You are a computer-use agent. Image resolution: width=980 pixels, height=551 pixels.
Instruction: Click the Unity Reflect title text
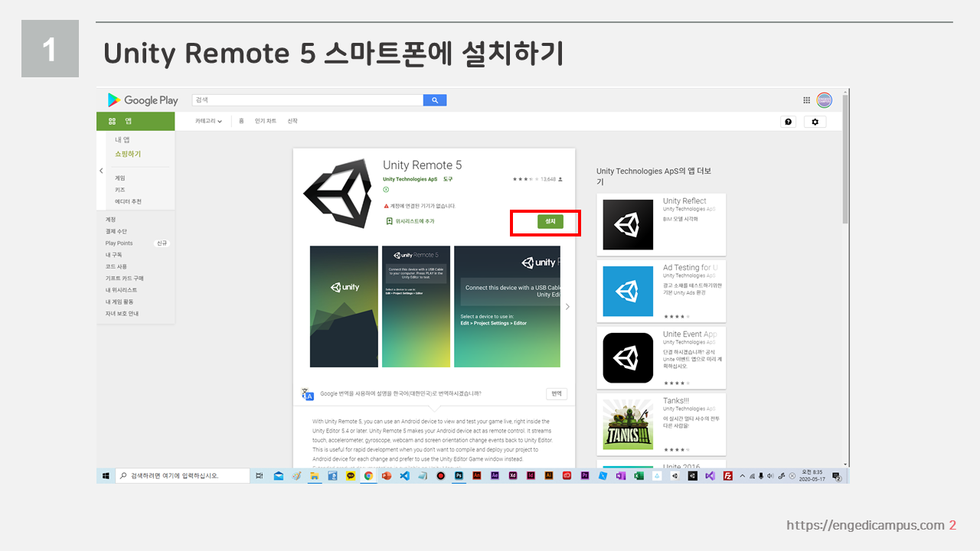point(684,201)
